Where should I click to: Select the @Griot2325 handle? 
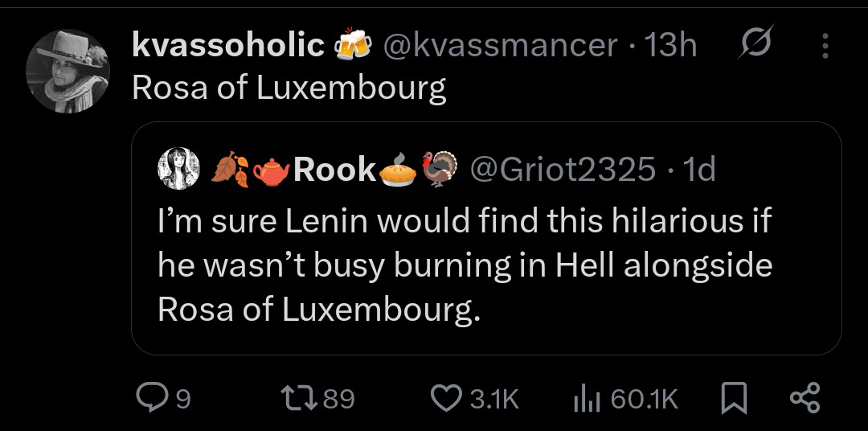563,170
